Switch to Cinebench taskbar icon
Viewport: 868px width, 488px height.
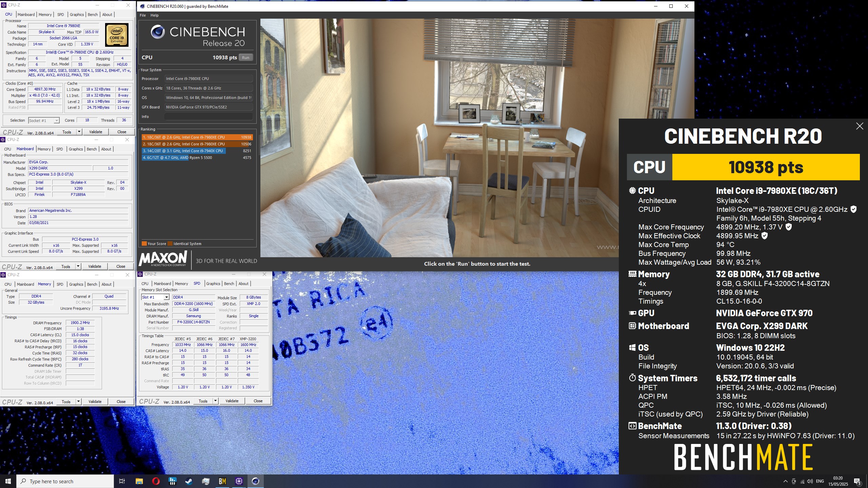click(x=255, y=481)
